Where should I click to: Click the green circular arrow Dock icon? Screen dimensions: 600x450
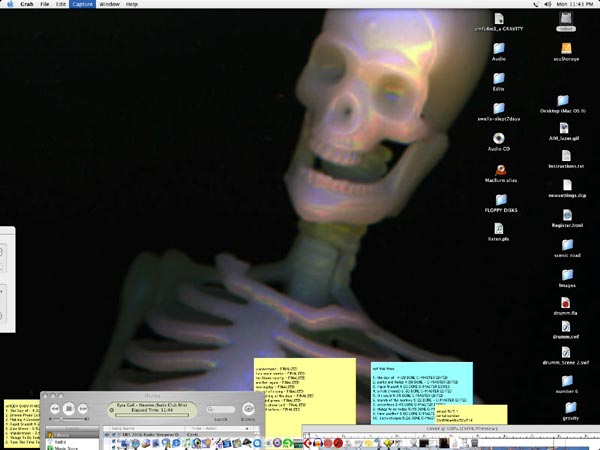pos(288,443)
